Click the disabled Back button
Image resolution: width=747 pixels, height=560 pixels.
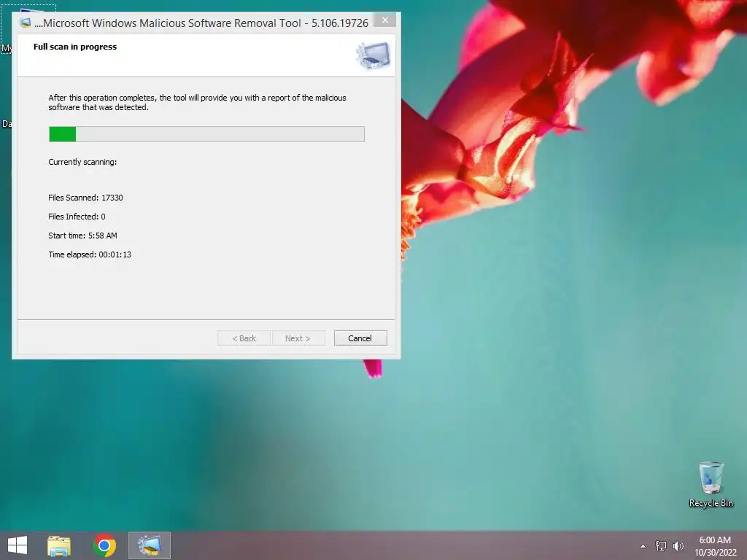[244, 338]
